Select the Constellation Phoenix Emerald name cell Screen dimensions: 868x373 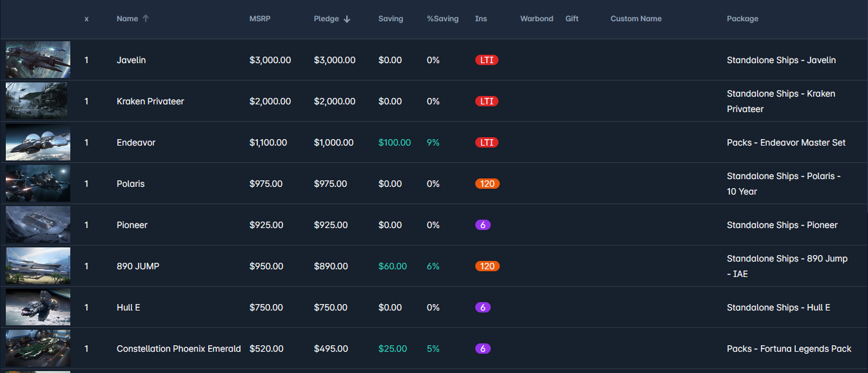(x=179, y=349)
